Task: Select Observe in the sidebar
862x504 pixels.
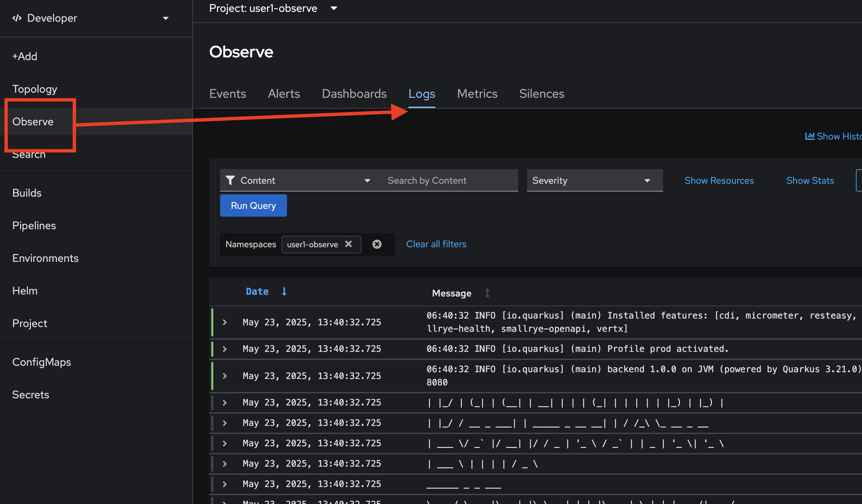Action: point(33,122)
